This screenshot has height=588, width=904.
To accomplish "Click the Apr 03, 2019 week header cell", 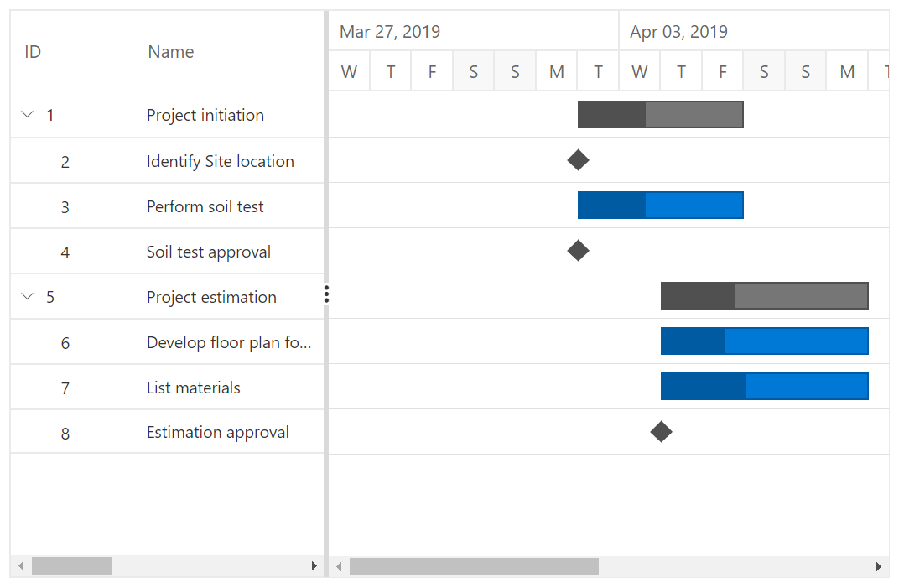I will pyautogui.click(x=679, y=30).
